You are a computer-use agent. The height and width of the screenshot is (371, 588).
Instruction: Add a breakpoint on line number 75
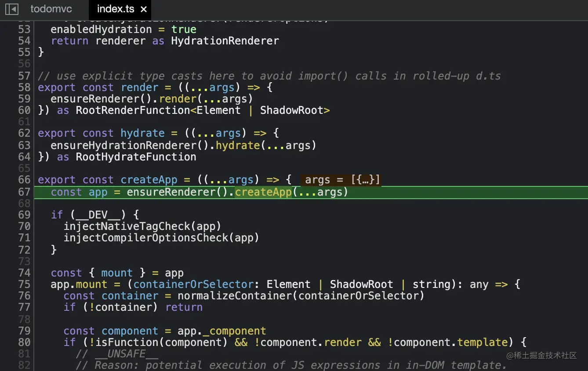point(25,284)
